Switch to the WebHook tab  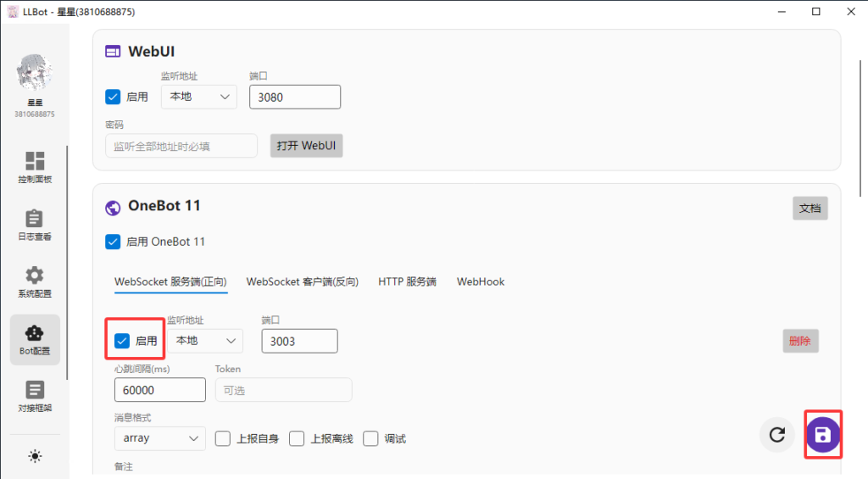coord(481,281)
